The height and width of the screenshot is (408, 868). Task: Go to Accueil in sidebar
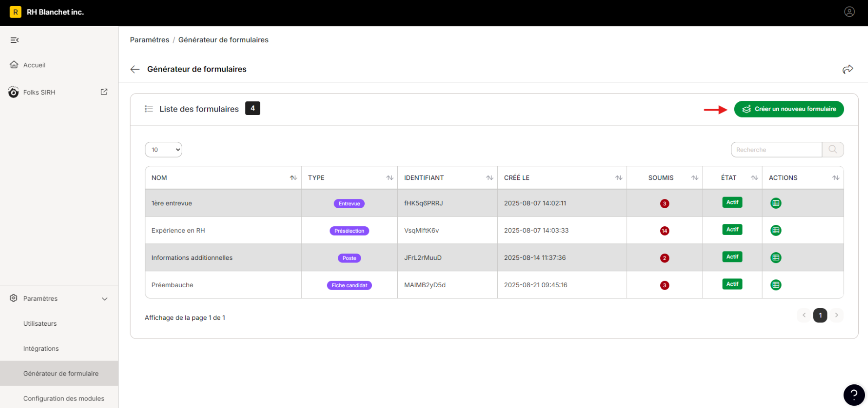[34, 65]
